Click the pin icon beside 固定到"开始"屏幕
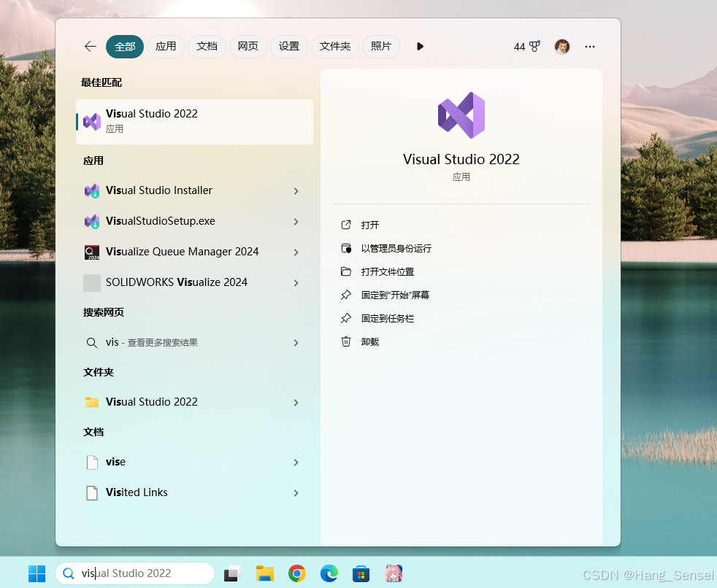717x588 pixels. 346,295
